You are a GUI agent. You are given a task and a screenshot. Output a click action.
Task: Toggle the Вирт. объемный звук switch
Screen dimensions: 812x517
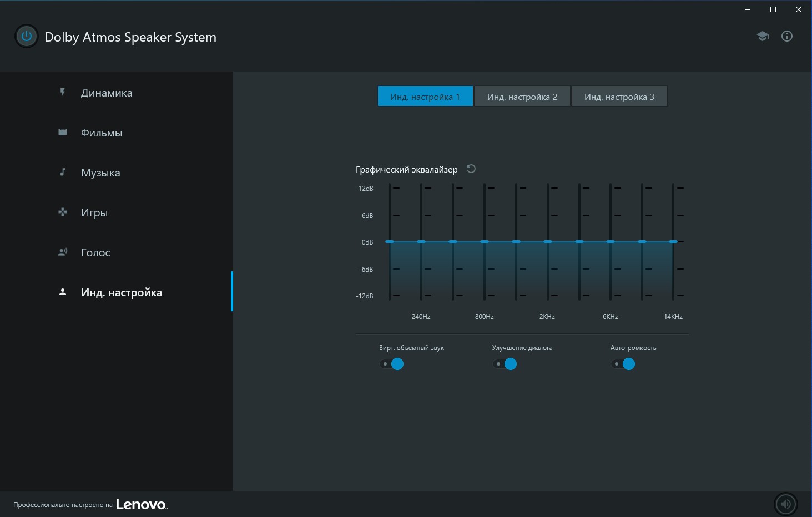(x=392, y=364)
